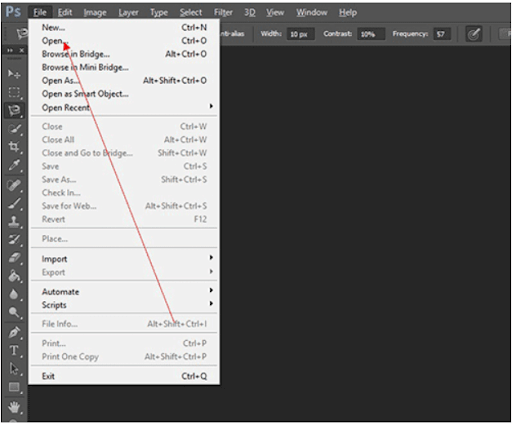
Task: Click the grayed Save As... entry
Action: coord(124,179)
